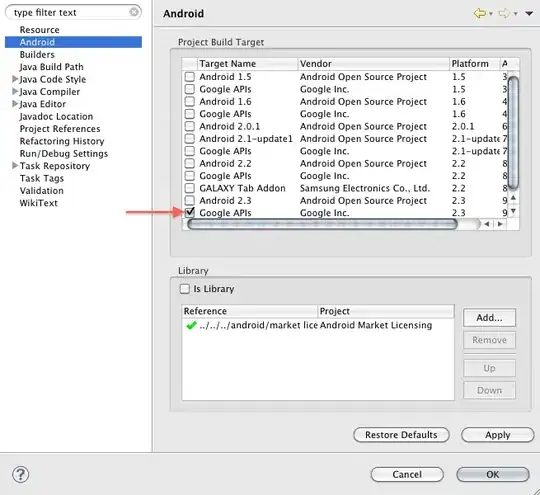The height and width of the screenshot is (495, 540).
Task: Click the Project column header in Library
Action: pyautogui.click(x=386, y=311)
